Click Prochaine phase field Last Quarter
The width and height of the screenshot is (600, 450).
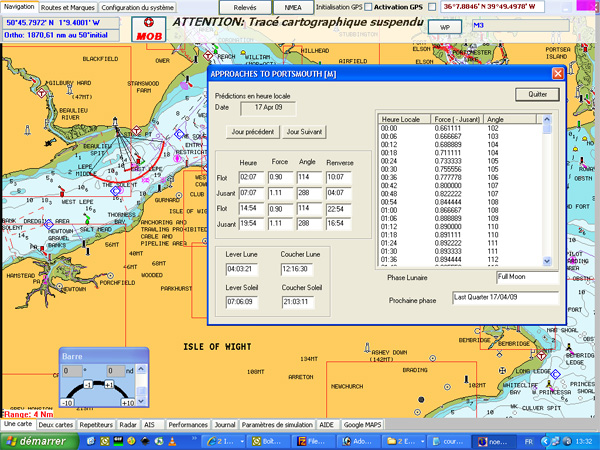pos(505,298)
